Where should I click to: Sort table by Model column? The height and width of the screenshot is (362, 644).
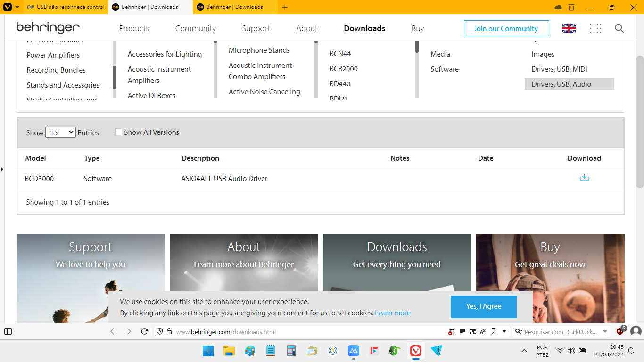[36, 158]
